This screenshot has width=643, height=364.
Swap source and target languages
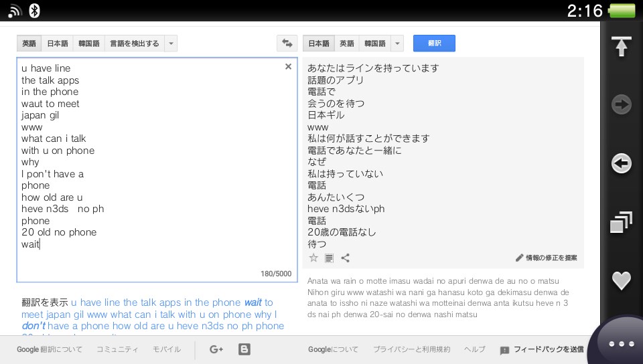point(287,43)
